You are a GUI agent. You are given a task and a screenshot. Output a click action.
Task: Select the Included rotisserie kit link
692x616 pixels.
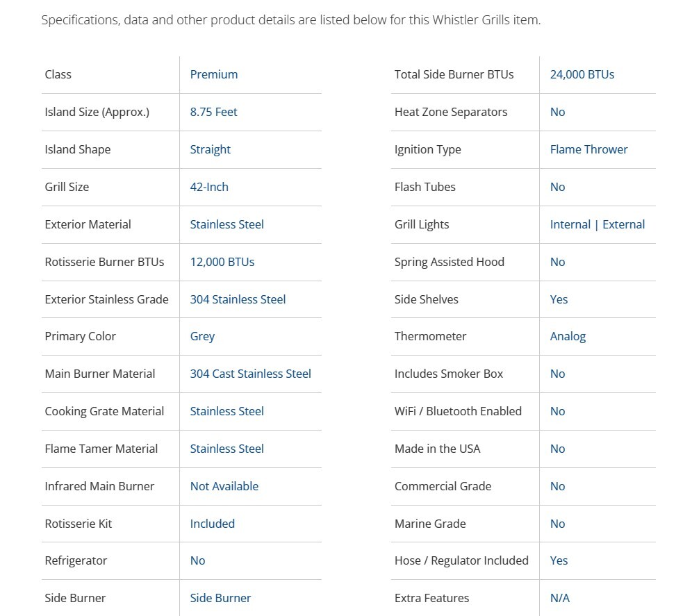tap(212, 524)
